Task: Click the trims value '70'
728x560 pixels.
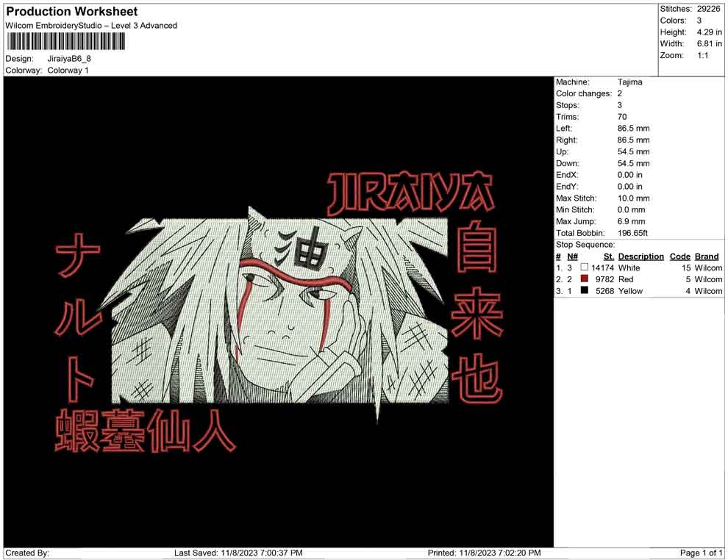Action: tap(621, 117)
